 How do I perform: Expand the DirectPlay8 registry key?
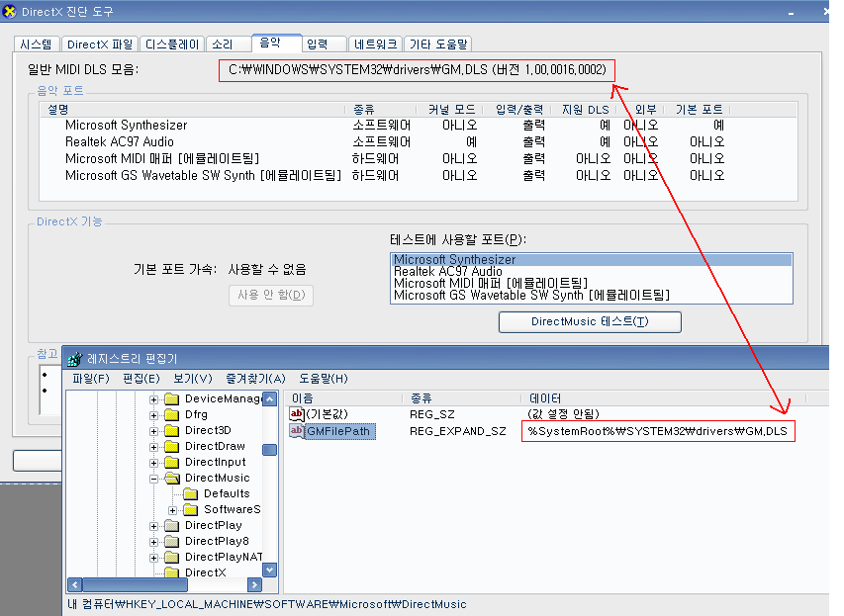point(154,542)
